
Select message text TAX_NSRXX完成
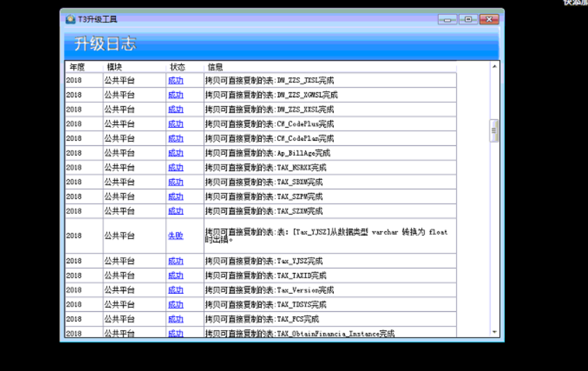point(301,167)
